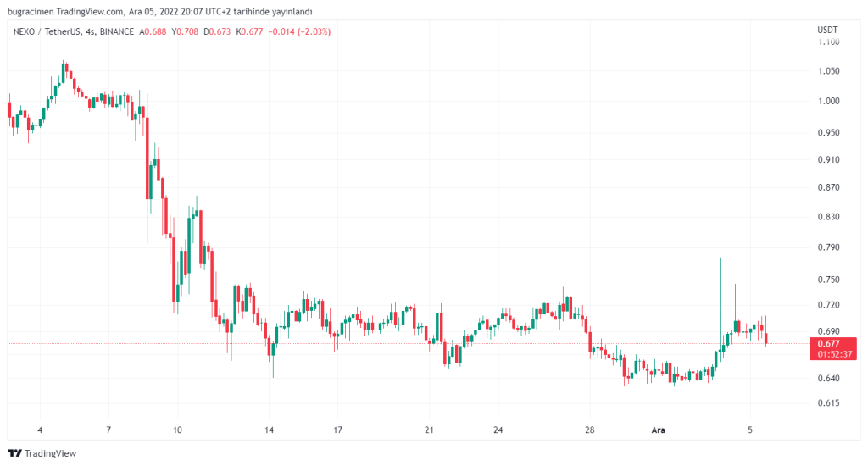Viewport: 868px width, 466px height.
Task: Open the bugracimen publisher name
Action: 31,12
